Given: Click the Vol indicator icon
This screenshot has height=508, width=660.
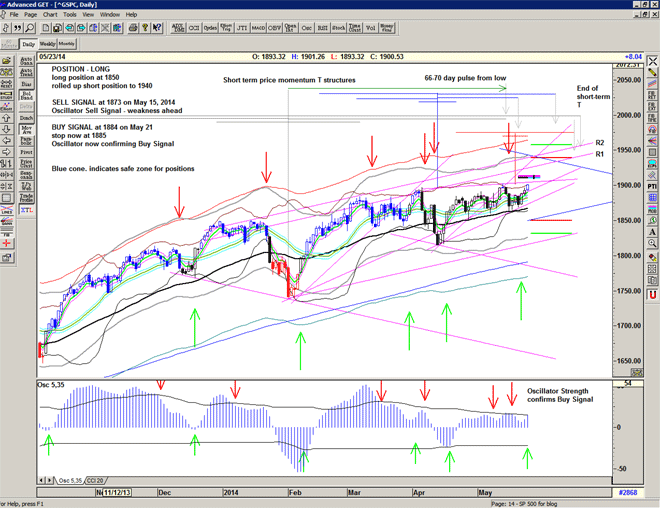Looking at the screenshot, I should coord(368,29).
